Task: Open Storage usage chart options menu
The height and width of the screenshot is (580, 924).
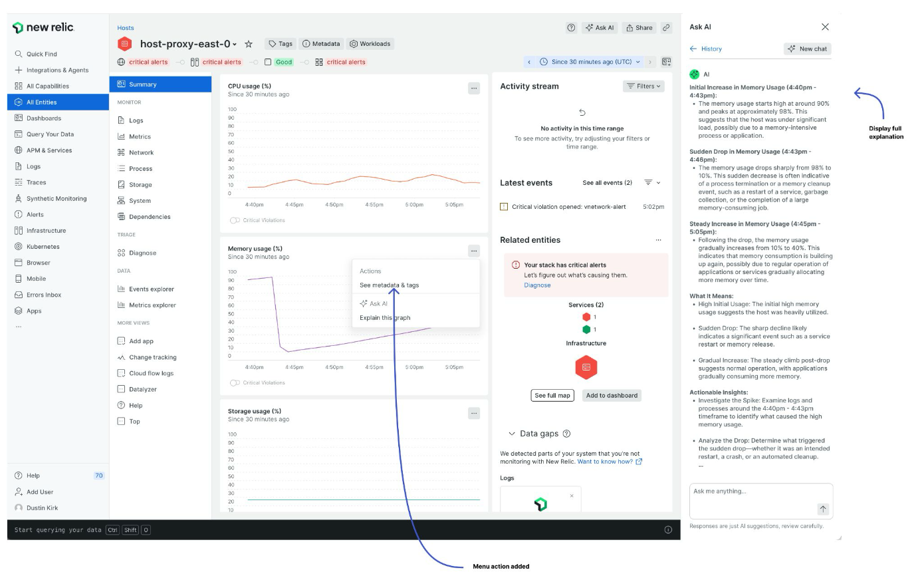Action: coord(474,413)
